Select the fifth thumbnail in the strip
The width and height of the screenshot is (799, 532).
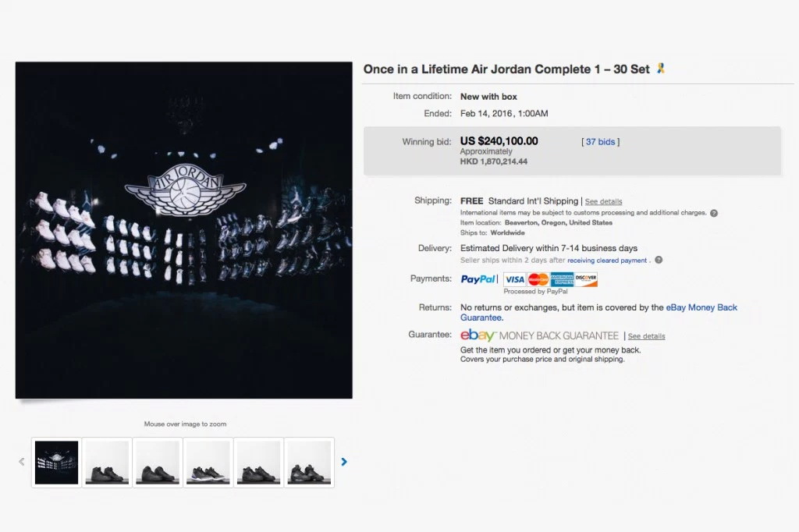coord(258,463)
